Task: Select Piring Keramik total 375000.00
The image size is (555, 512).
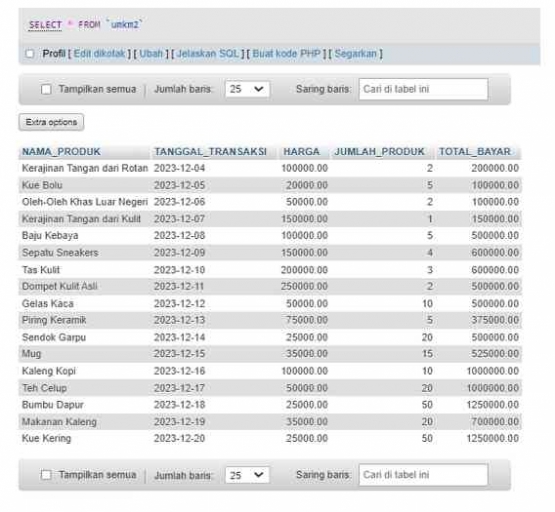Action: coord(495,320)
